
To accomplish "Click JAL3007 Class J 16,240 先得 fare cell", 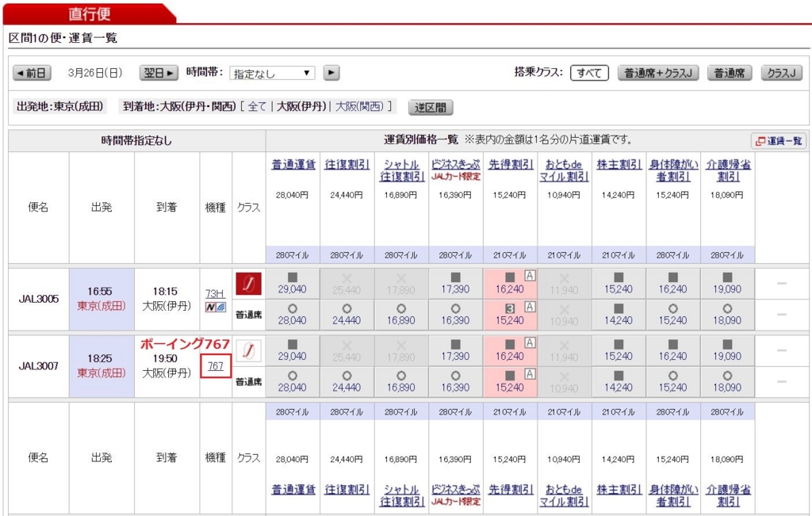I will [x=510, y=351].
